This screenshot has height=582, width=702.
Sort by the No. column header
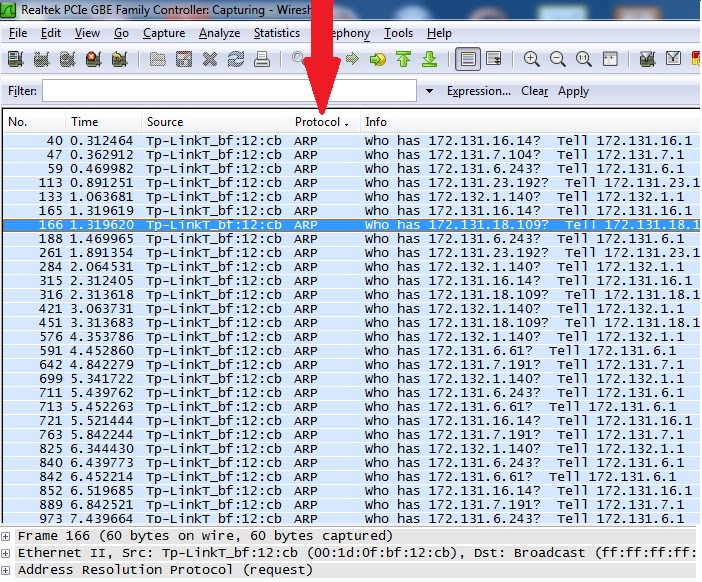coord(34,122)
